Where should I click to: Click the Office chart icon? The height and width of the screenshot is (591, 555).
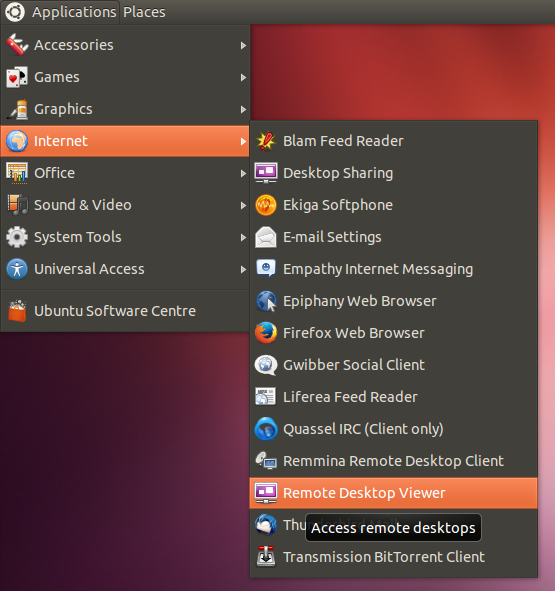click(x=17, y=173)
